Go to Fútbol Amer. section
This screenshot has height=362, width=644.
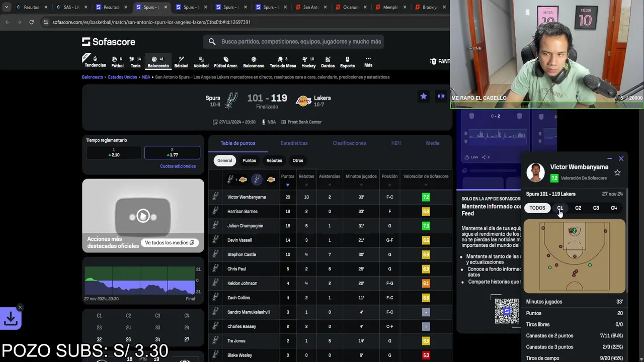coord(225,62)
